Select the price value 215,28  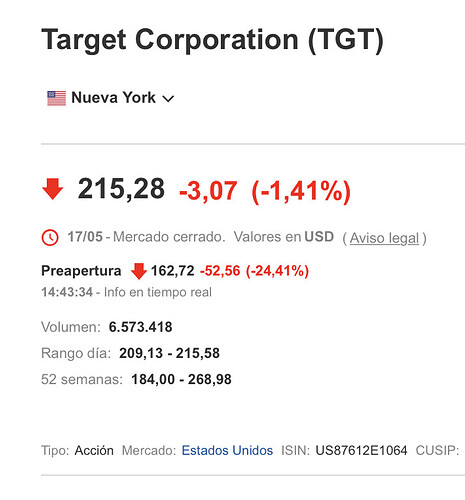click(x=121, y=189)
